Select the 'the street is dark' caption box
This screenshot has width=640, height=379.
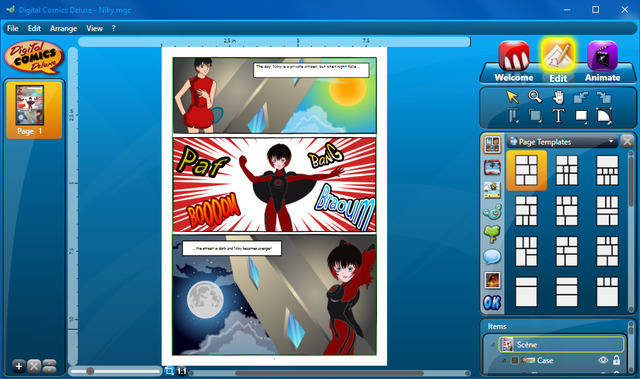click(x=232, y=248)
